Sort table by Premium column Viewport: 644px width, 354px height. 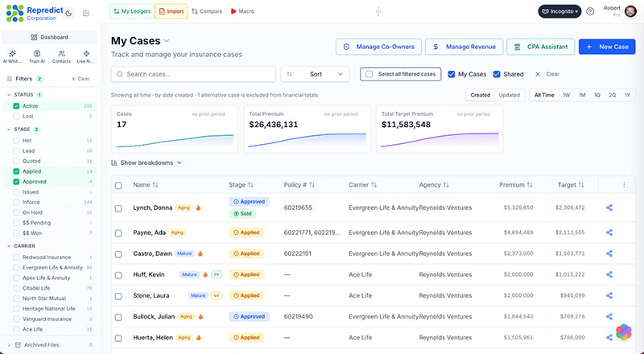(x=516, y=185)
